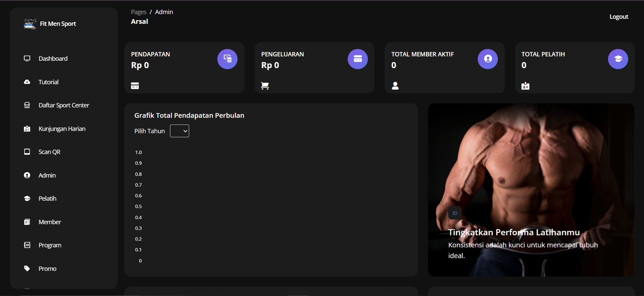
Task: Click the person icon under Total Member Aktif
Action: [395, 86]
